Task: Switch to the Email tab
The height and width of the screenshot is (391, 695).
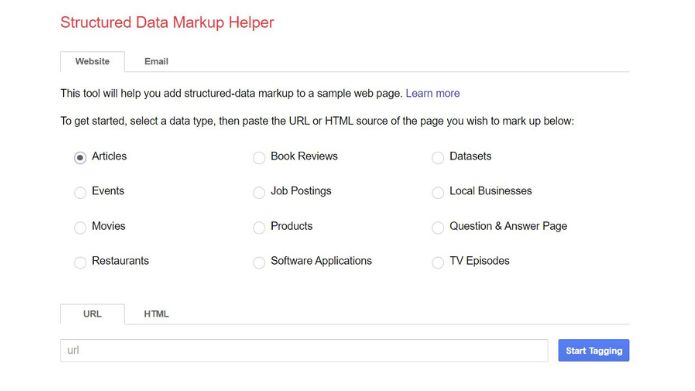Action: [x=156, y=62]
